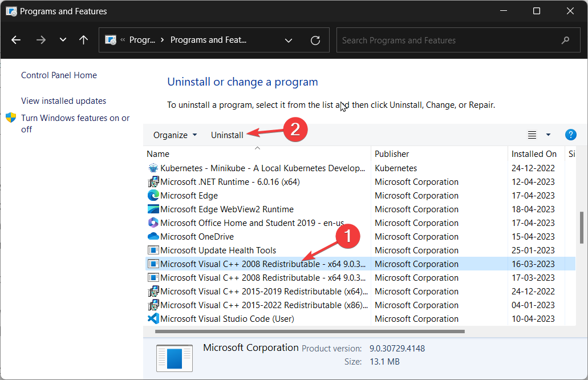Select Kubernetes - Minikube program icon
The width and height of the screenshot is (588, 380).
click(x=153, y=168)
